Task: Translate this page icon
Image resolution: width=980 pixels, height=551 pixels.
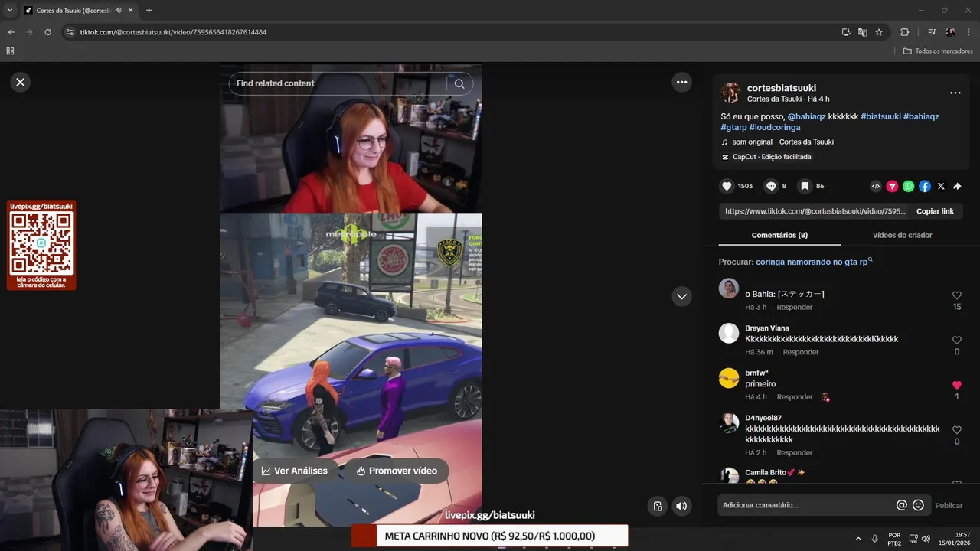Action: [x=862, y=32]
